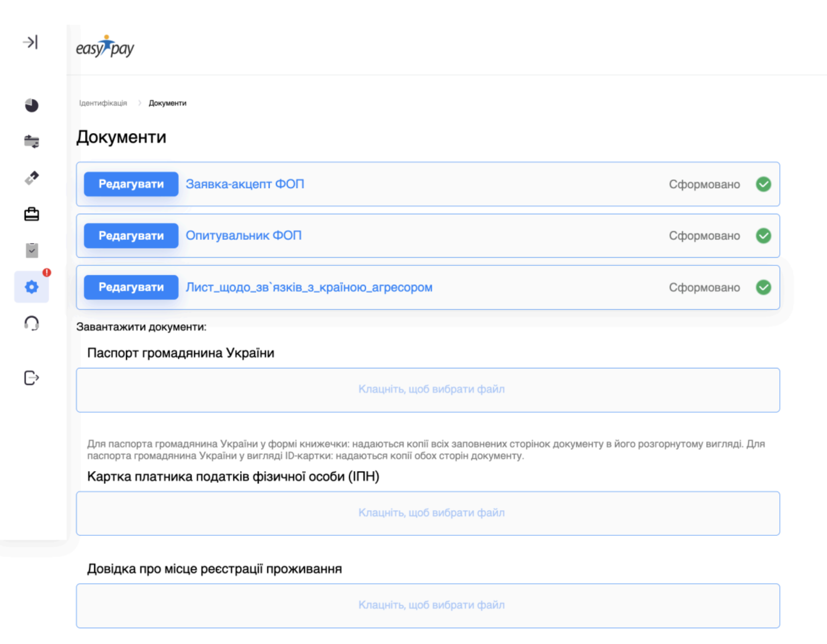Expand the sidebar with arrow icon
The image size is (827, 644).
[x=30, y=42]
